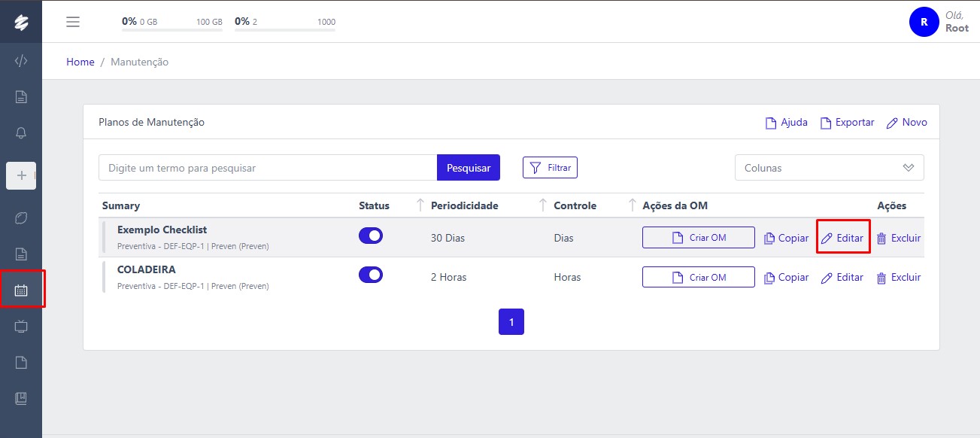Viewport: 980px width, 438px height.
Task: Click the bottom save icon in sidebar
Action: (21, 397)
